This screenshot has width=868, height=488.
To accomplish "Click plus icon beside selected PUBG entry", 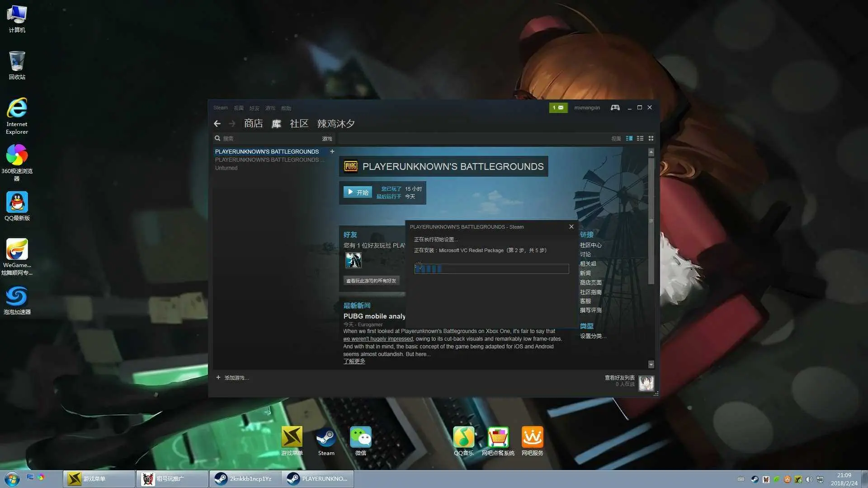I will [x=332, y=151].
